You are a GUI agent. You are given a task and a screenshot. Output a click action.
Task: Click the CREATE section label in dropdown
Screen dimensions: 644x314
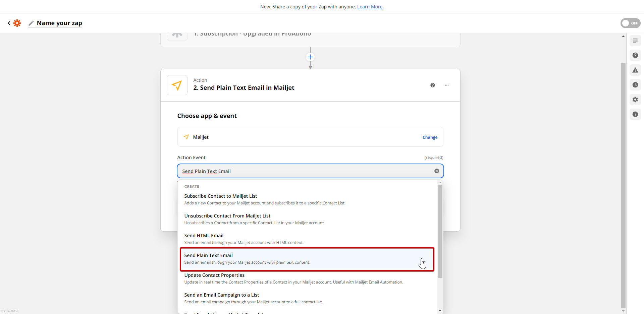click(192, 187)
